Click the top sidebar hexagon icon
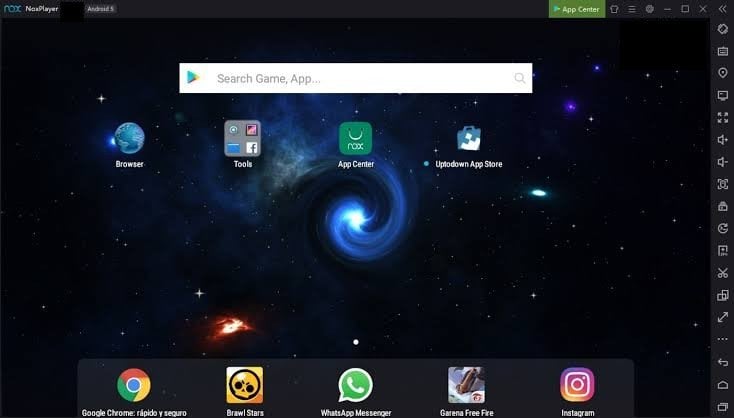The image size is (734, 418). [x=723, y=29]
